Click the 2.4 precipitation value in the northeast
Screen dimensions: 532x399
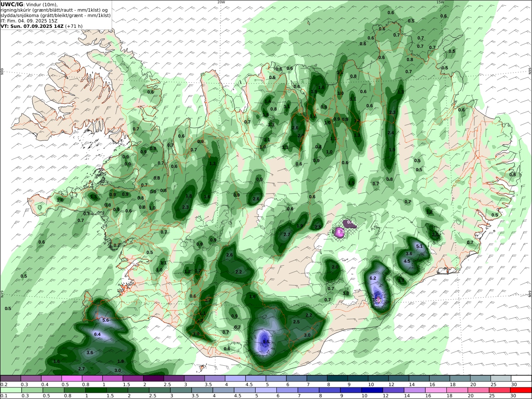(x=391, y=133)
